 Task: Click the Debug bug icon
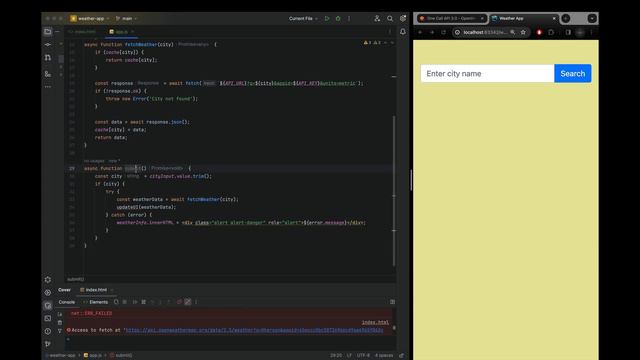pyautogui.click(x=338, y=18)
